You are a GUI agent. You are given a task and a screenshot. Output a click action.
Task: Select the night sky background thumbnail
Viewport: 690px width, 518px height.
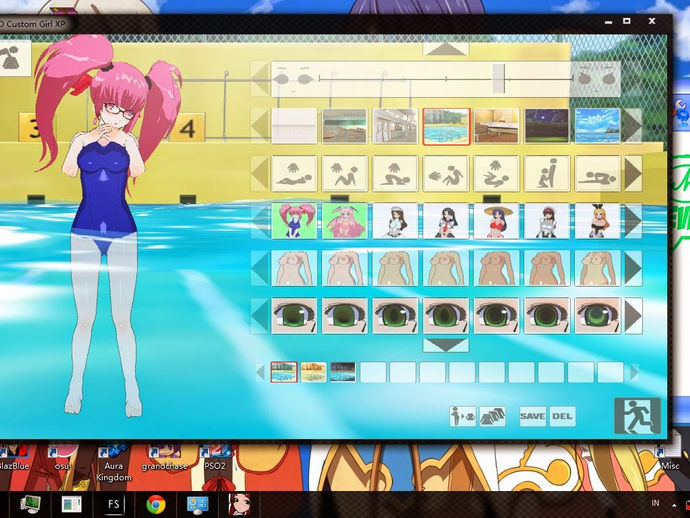point(547,126)
